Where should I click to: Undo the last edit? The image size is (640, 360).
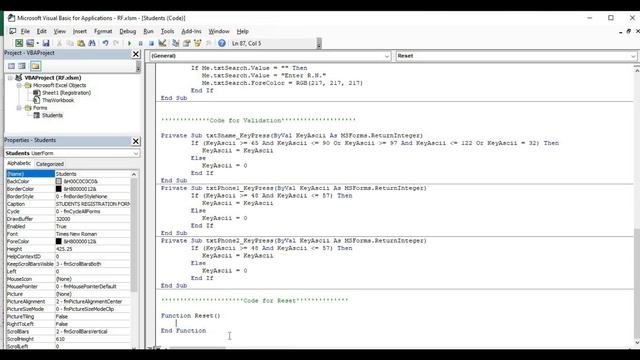105,43
